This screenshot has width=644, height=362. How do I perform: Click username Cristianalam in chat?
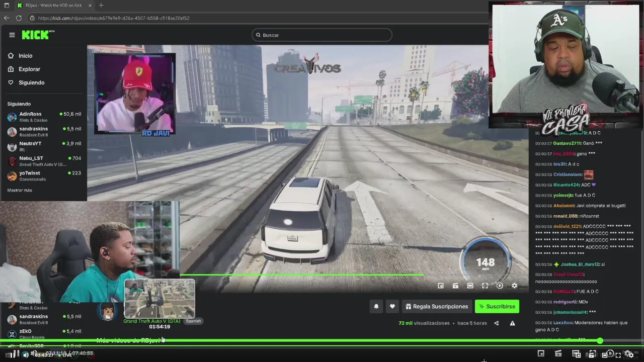coord(568,174)
